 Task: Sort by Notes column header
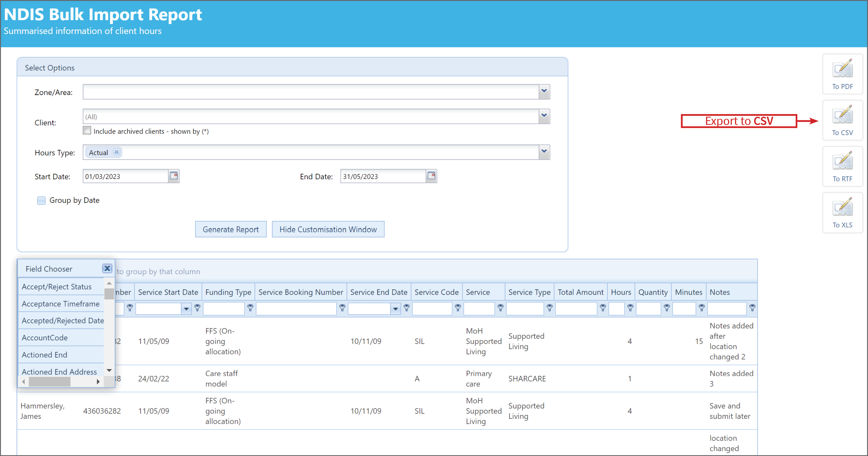732,292
